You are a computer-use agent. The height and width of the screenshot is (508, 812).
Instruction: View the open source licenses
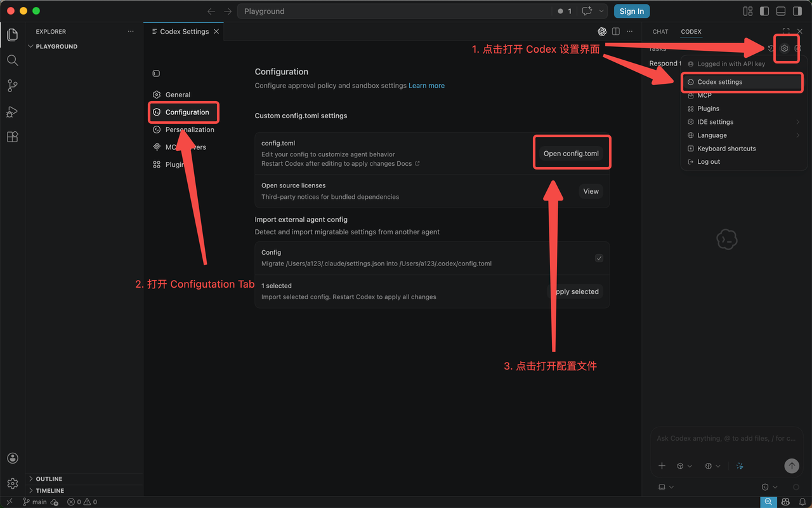click(x=591, y=191)
